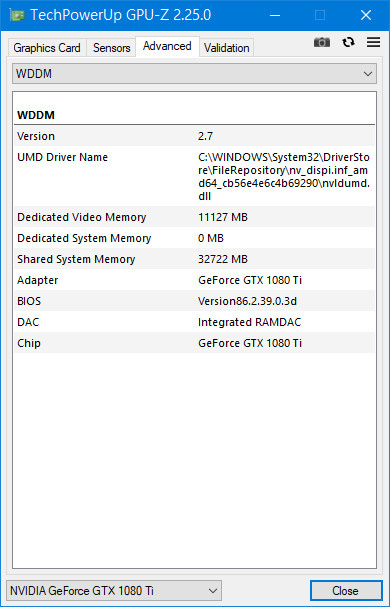Go to the Validation tab
Screen dimensions: 390x607
[227, 48]
